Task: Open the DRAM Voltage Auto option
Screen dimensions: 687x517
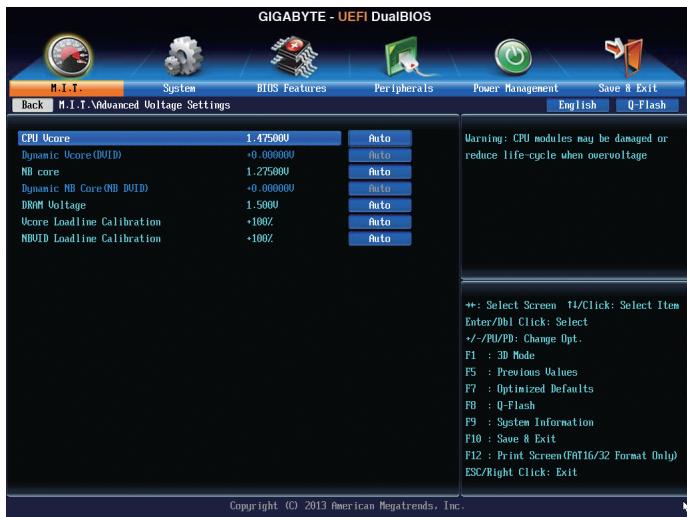Action: pyautogui.click(x=380, y=205)
